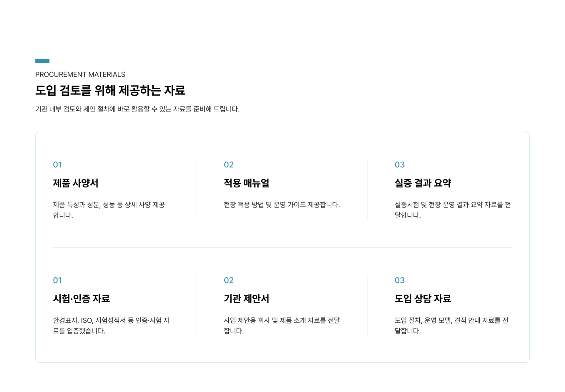Click number 03 above 도입 상담 자료
565x392 pixels.
[x=400, y=280]
